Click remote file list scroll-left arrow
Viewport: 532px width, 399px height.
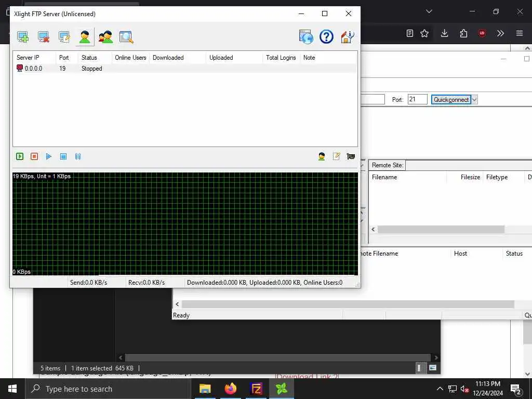pos(373,229)
